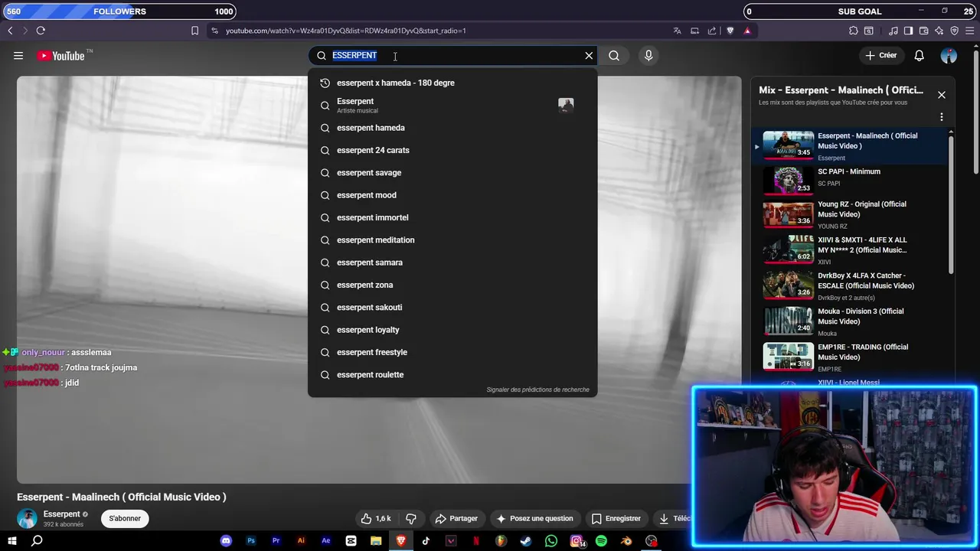Open browser extensions puzzle icon
This screenshot has height=551, width=980.
pyautogui.click(x=854, y=31)
